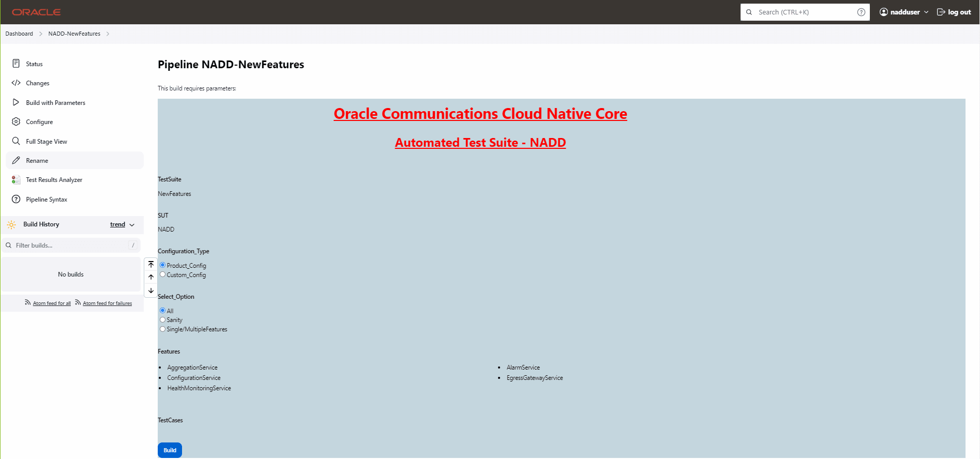Click the AggregationService feature text
The height and width of the screenshot is (459, 980).
click(x=192, y=368)
